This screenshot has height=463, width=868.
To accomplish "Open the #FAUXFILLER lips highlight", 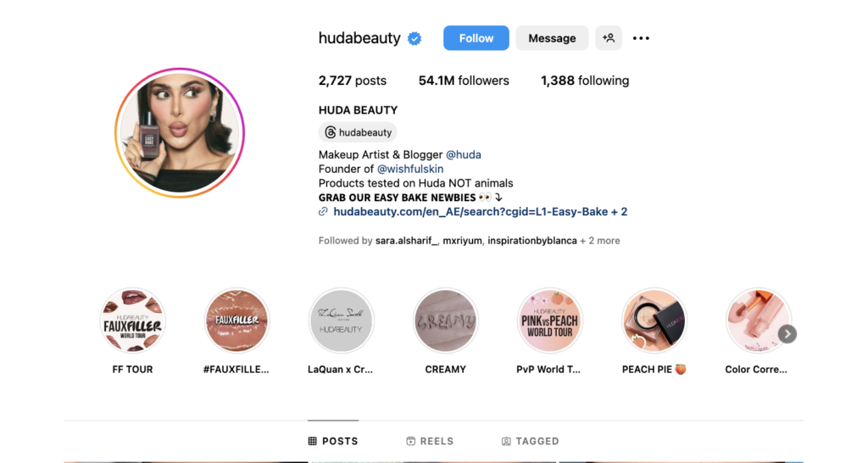I will (237, 321).
